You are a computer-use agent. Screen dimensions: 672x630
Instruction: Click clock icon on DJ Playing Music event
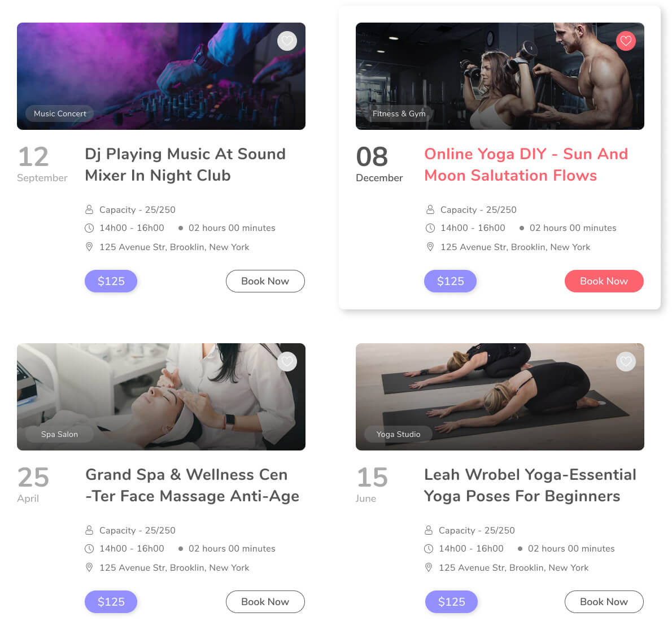89,228
